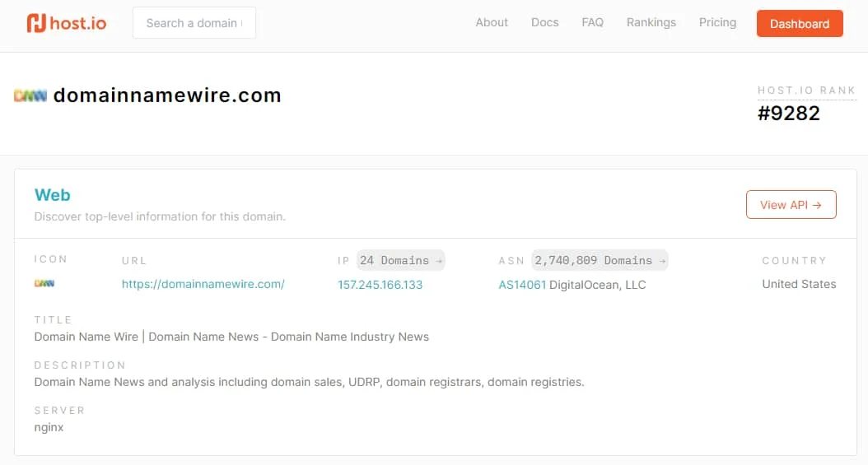Click the HOST.IO RANK label
868x465 pixels.
(x=806, y=91)
